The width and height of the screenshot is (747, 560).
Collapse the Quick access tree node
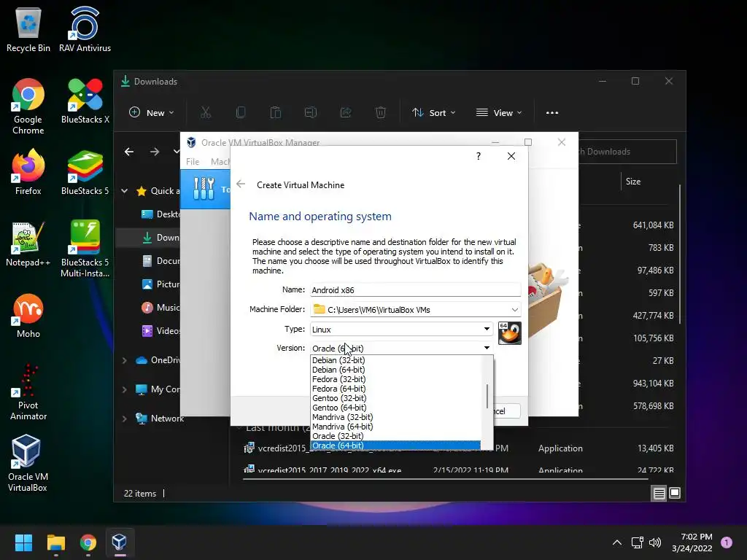tap(125, 191)
